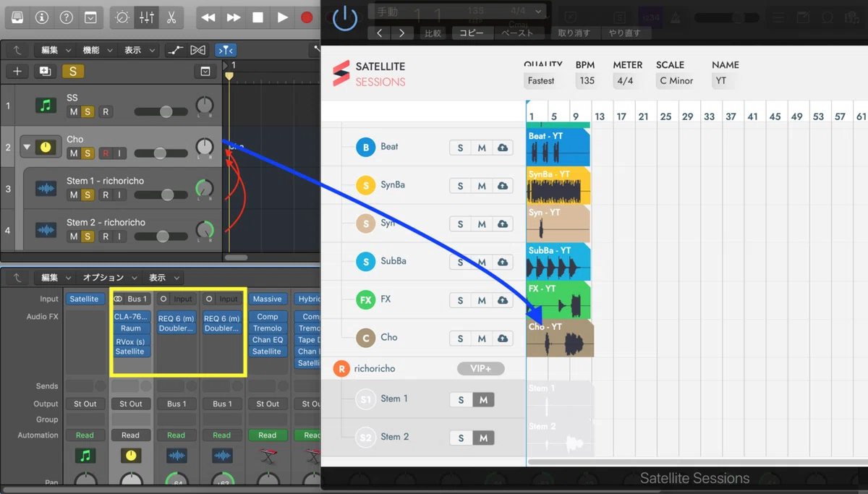868x494 pixels.
Task: Open the Satellite instrument slot in the mixer
Action: 84,299
